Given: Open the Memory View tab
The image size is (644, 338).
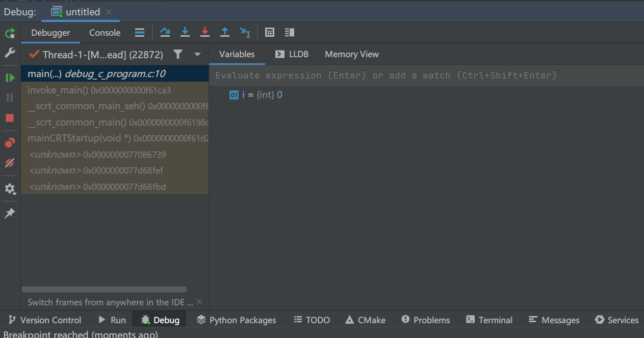Looking at the screenshot, I should [x=351, y=54].
